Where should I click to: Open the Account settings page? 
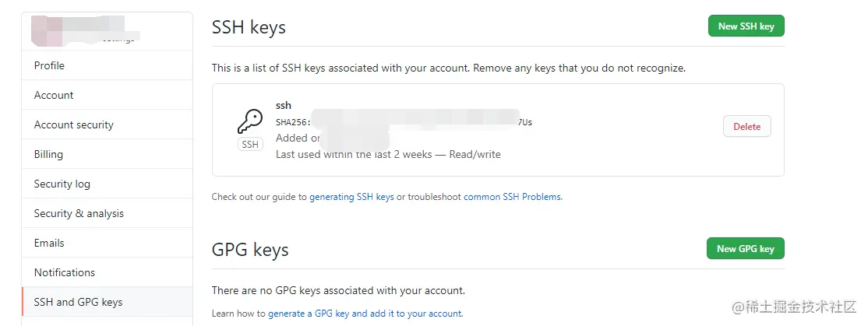click(x=54, y=95)
